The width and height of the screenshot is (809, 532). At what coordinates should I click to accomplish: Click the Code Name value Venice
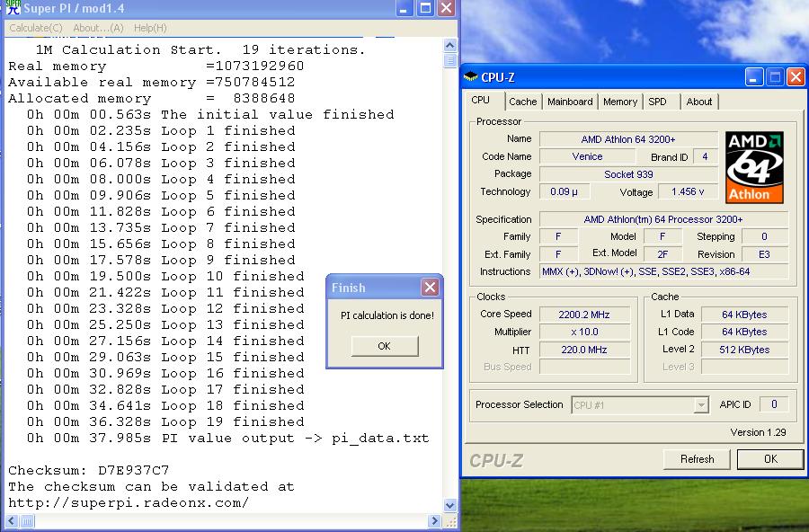[587, 156]
